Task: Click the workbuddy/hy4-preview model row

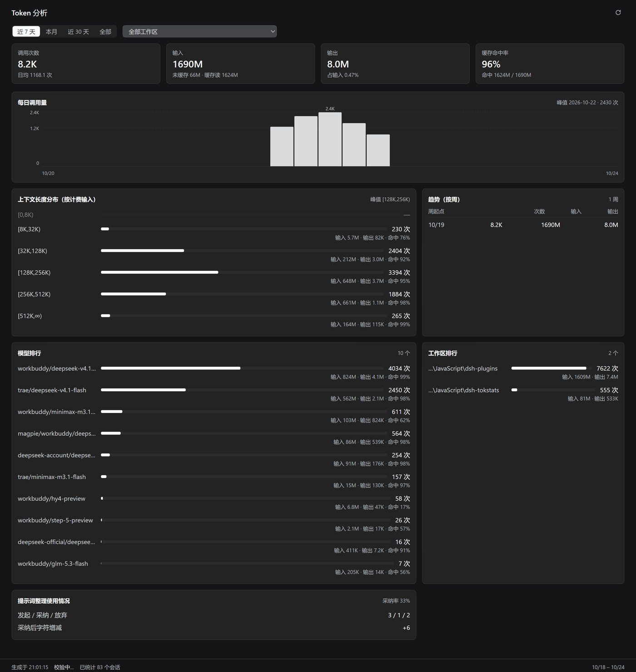Action: tap(214, 503)
